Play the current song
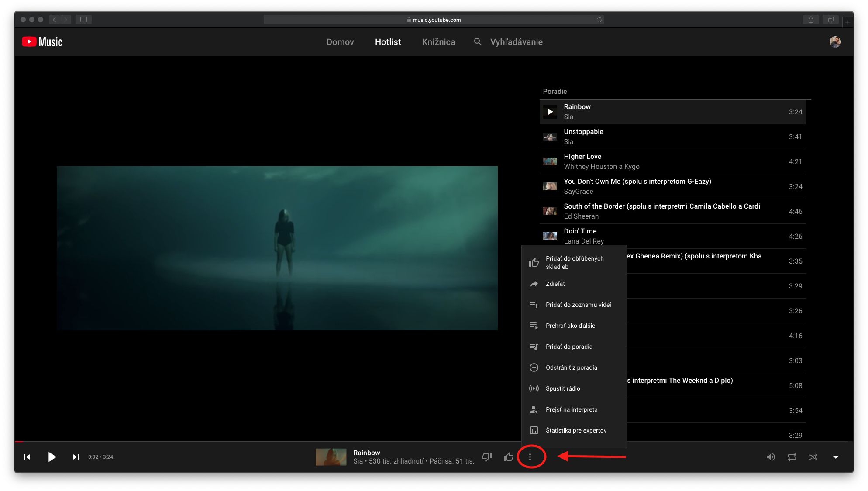This screenshot has width=868, height=491. pos(52,457)
